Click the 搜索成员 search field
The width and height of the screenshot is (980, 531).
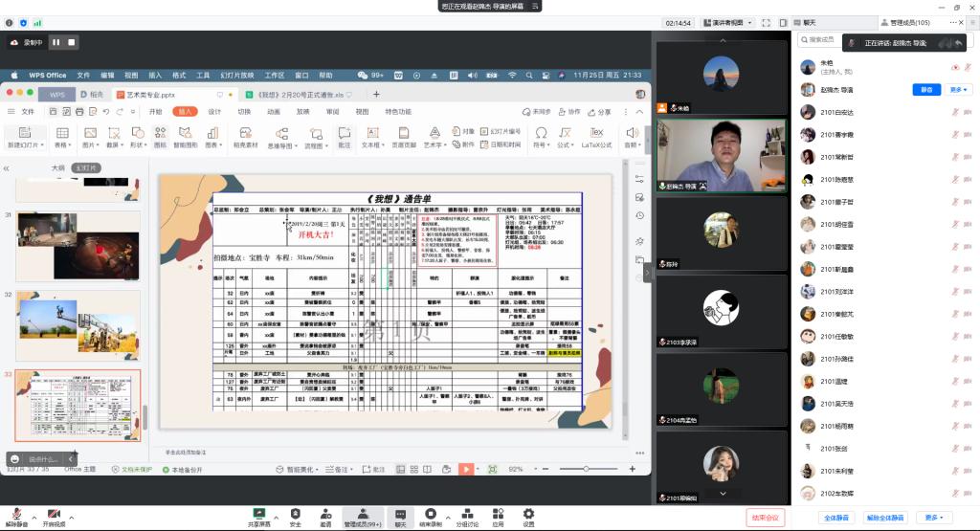tap(823, 40)
